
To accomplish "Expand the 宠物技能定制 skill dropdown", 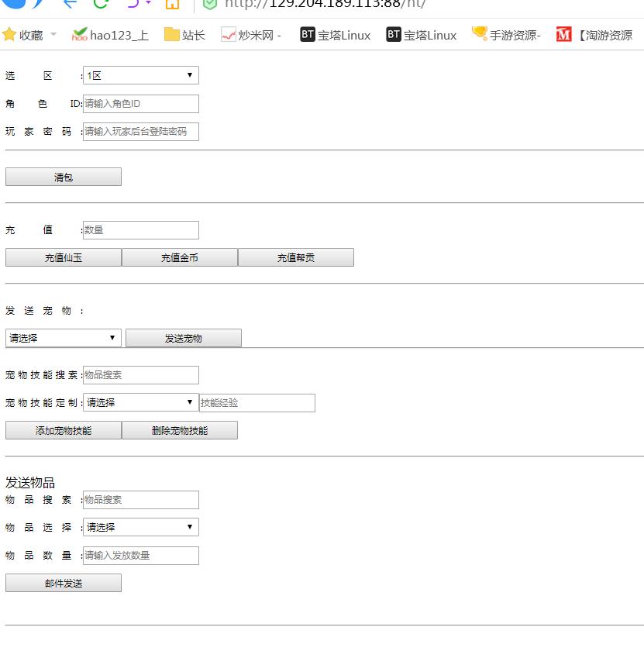I will tap(140, 403).
